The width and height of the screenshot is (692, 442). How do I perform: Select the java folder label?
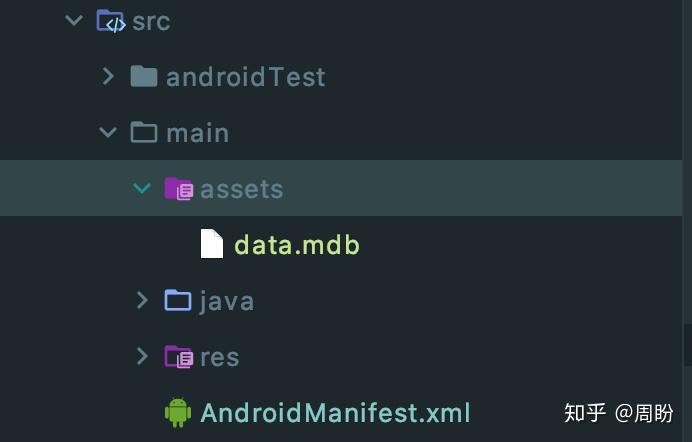pos(227,301)
